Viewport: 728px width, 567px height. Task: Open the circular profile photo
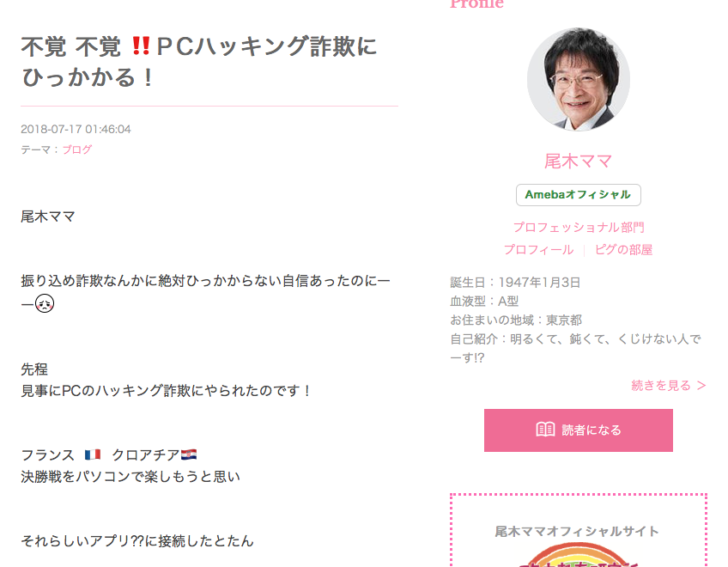tap(578, 79)
